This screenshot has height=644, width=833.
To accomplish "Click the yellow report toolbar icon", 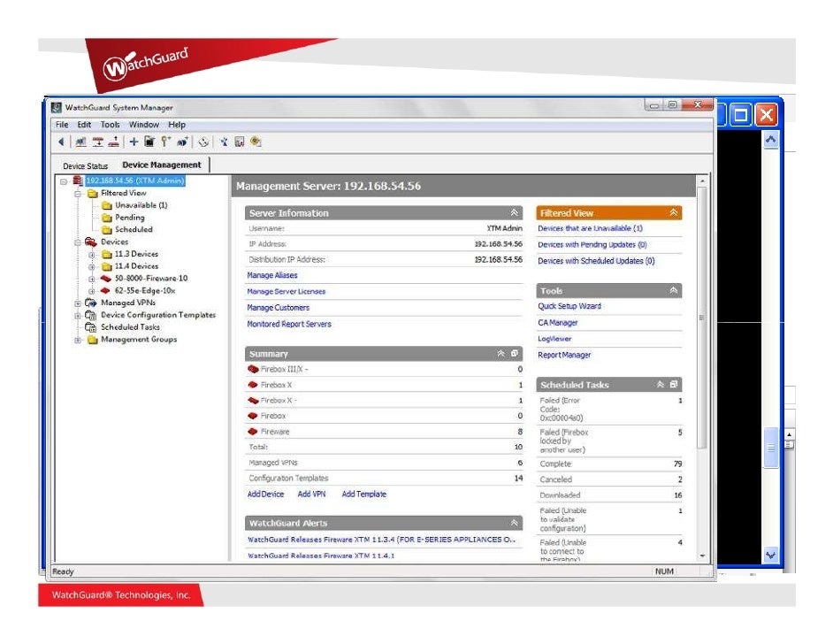I will point(256,142).
